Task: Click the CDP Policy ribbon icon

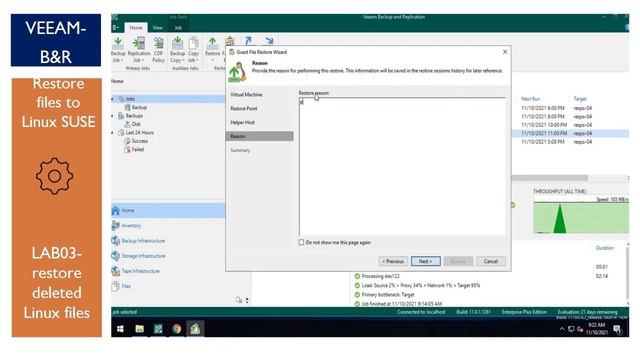Action: pos(158,50)
